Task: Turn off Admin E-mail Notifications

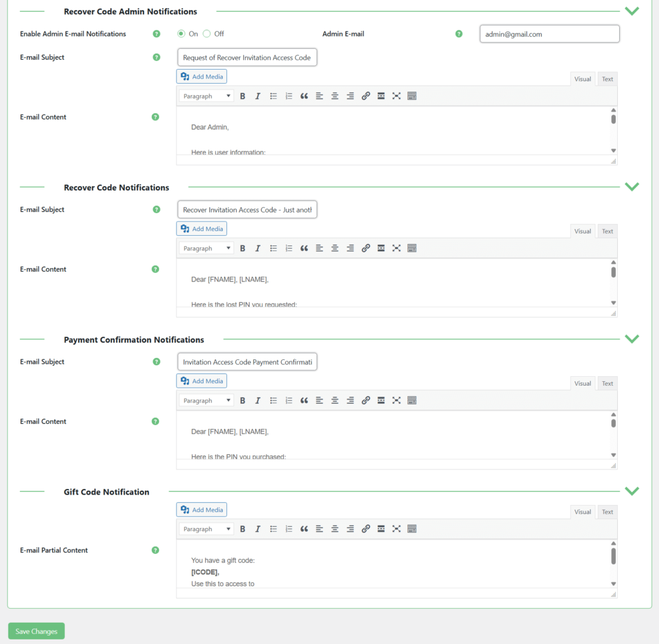Action: click(207, 33)
